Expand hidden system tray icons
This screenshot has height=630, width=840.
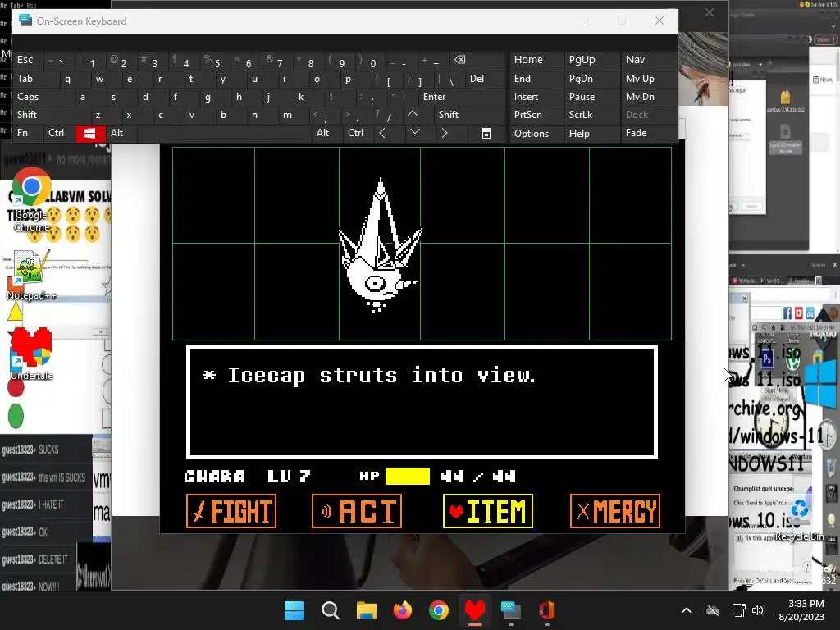pos(687,610)
